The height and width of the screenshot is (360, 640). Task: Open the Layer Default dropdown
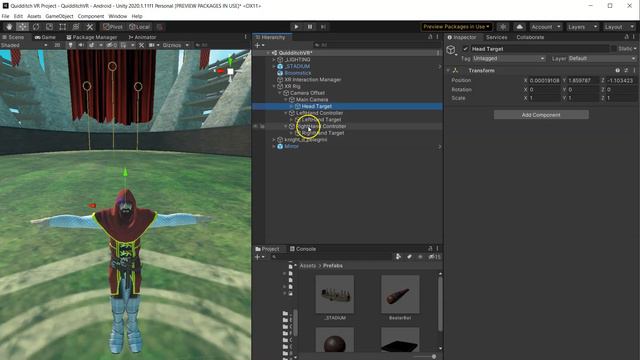click(x=602, y=59)
